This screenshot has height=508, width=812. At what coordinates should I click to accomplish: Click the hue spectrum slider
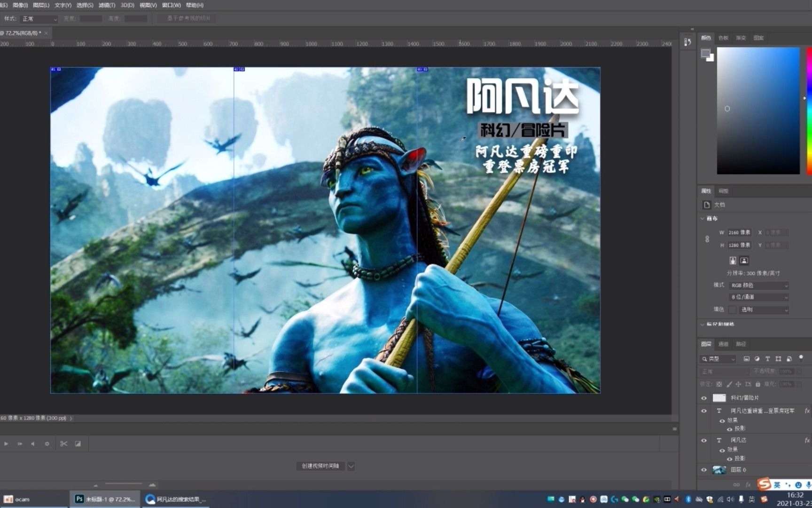pyautogui.click(x=809, y=111)
